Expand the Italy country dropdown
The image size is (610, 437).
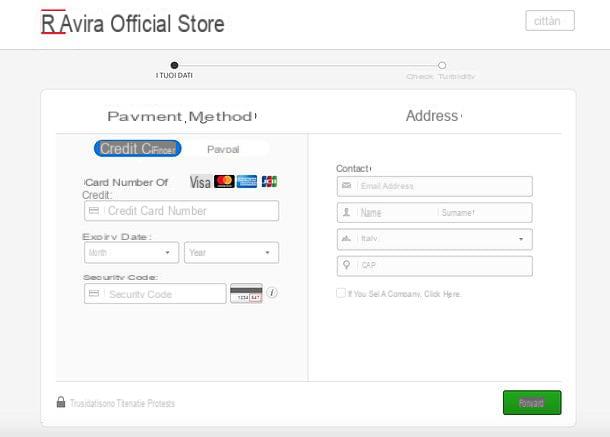point(435,239)
